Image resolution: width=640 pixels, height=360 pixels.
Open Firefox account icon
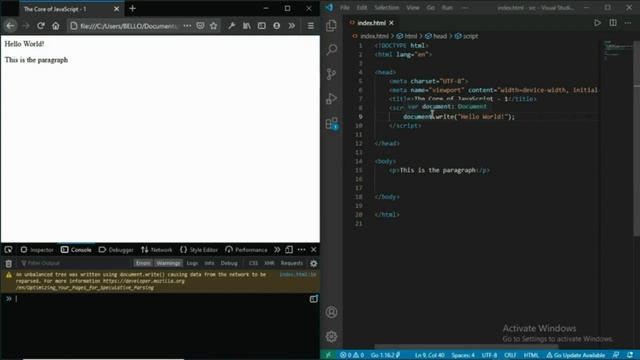[277, 26]
